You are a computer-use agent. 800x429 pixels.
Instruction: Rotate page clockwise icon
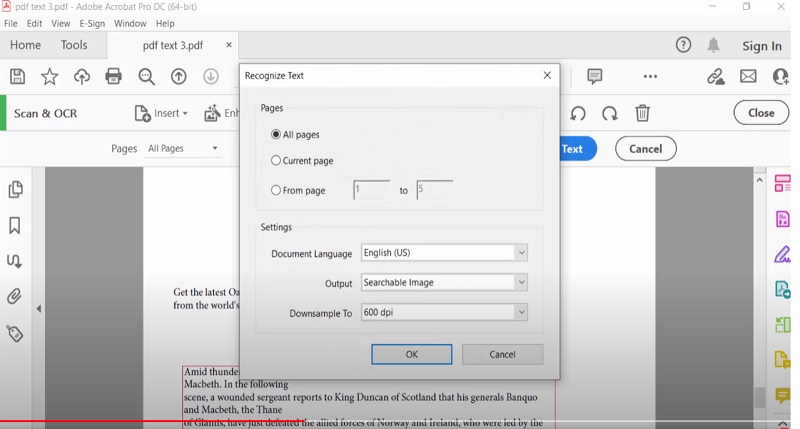coord(610,113)
